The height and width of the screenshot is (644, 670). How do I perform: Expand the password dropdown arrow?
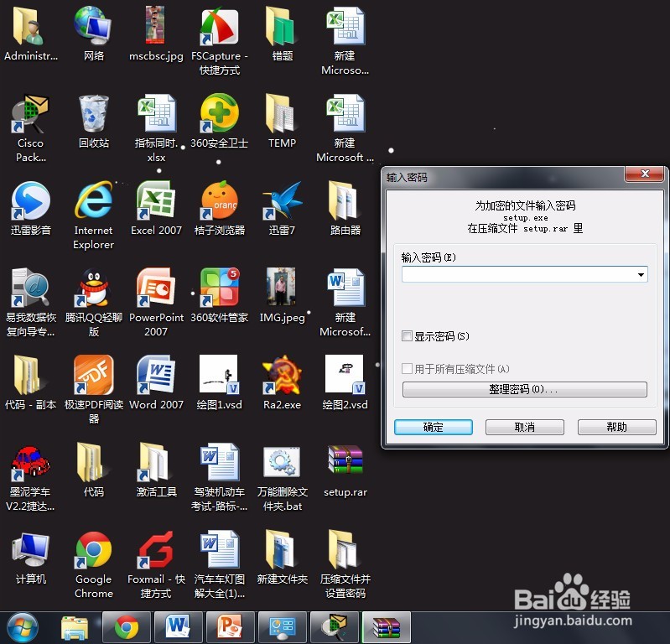641,274
